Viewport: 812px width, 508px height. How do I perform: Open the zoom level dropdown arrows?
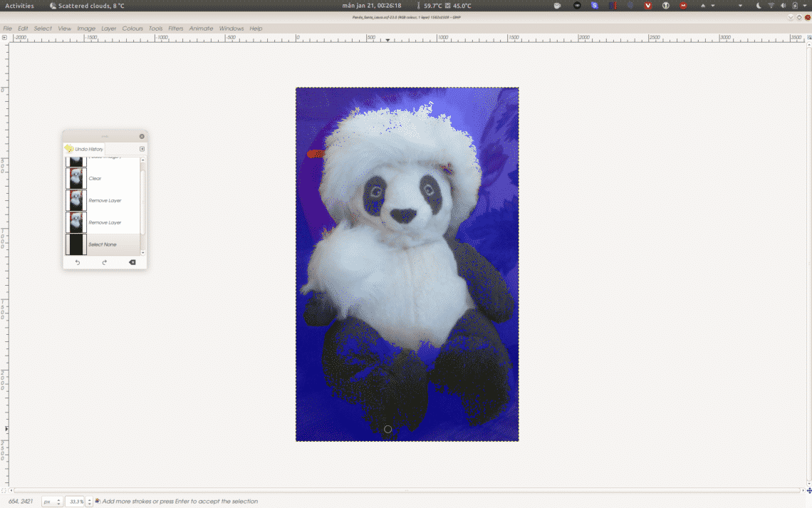click(89, 502)
